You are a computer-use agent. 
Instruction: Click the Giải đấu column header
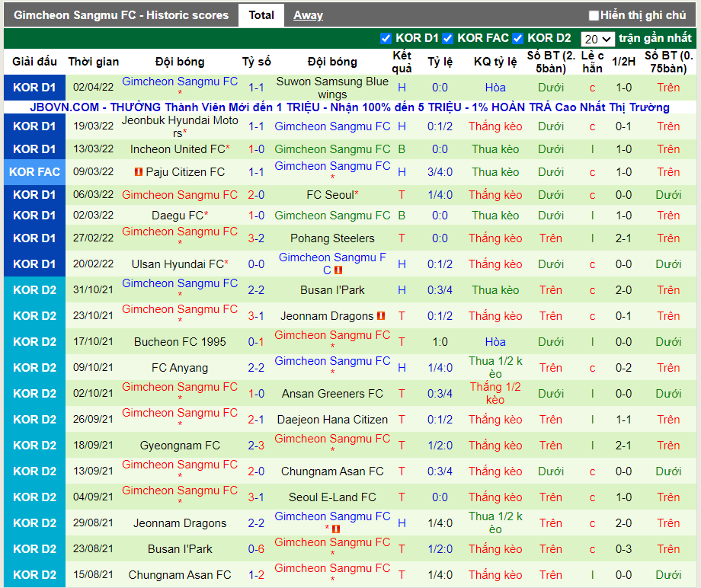[x=34, y=62]
